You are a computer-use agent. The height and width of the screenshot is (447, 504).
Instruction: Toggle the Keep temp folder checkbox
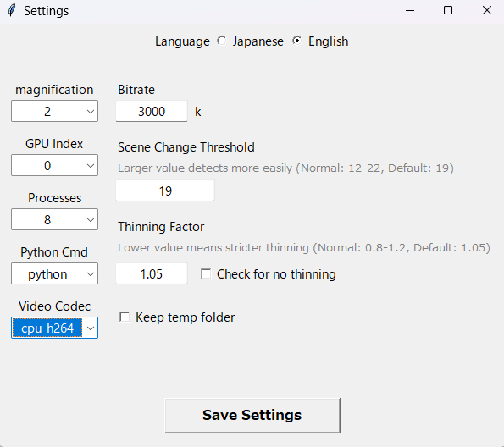point(125,317)
